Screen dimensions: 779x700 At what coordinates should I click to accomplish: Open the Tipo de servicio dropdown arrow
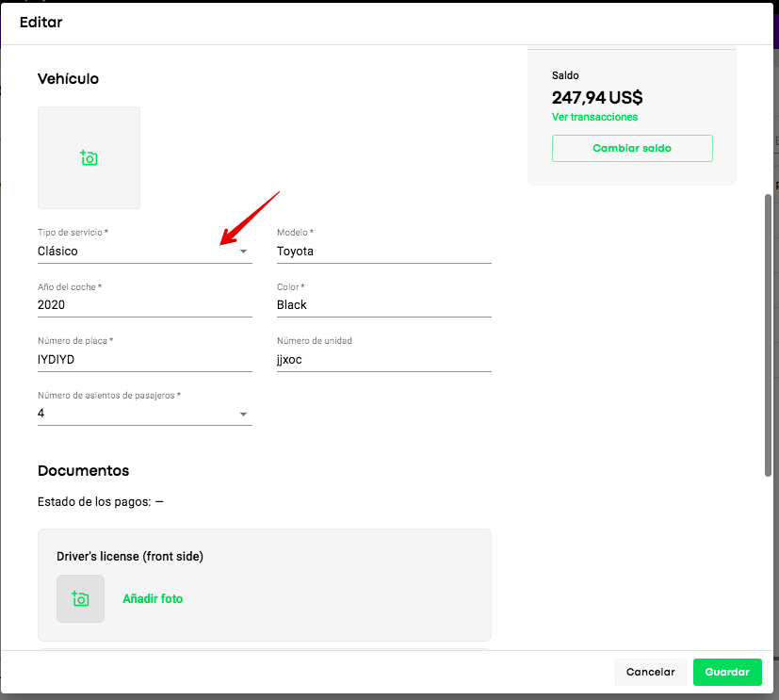tap(243, 252)
